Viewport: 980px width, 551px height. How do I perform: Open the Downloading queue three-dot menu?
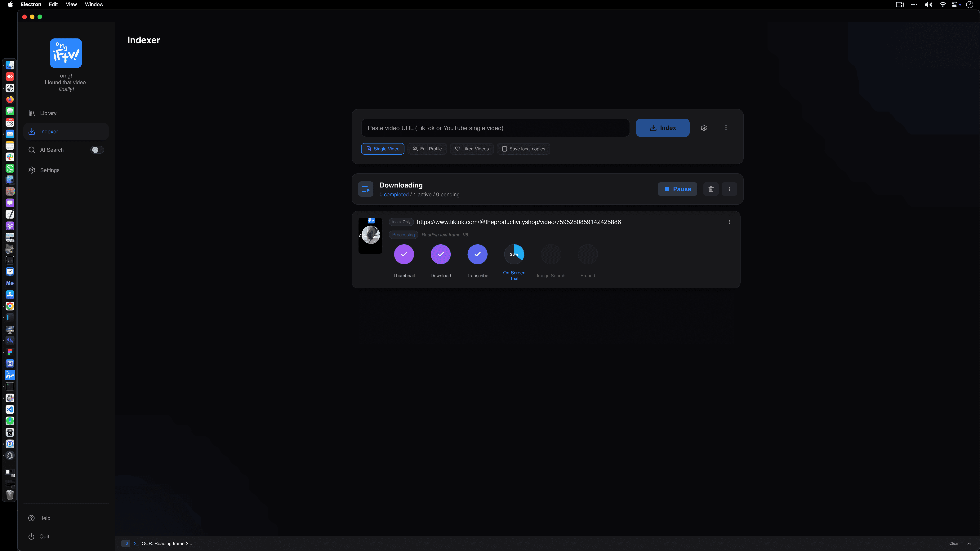(729, 189)
